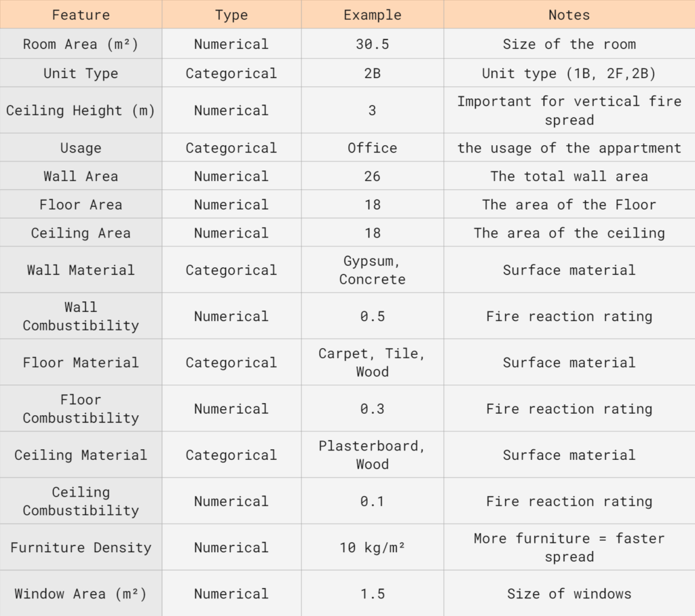This screenshot has width=695, height=616.
Task: Select the Notes column header
Action: click(569, 15)
